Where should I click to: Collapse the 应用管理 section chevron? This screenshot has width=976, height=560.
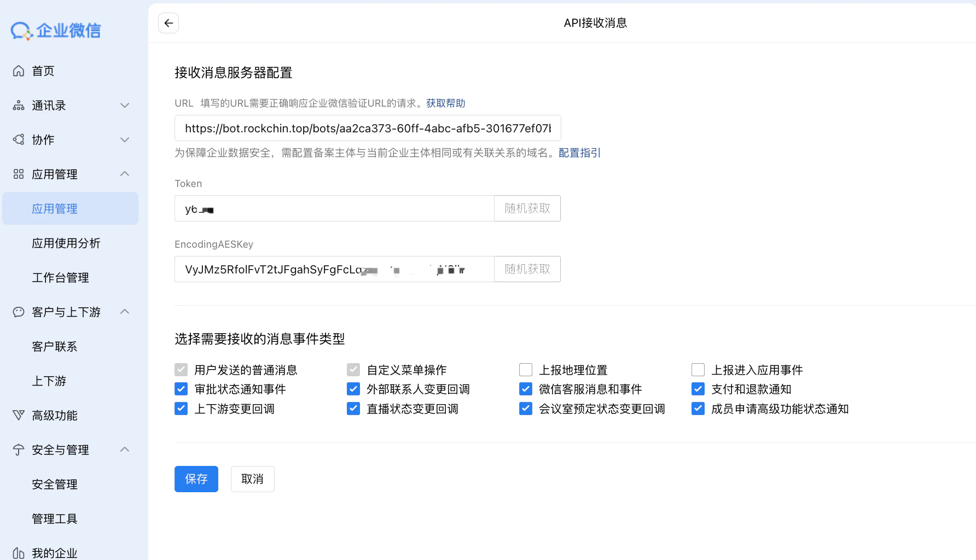click(125, 174)
